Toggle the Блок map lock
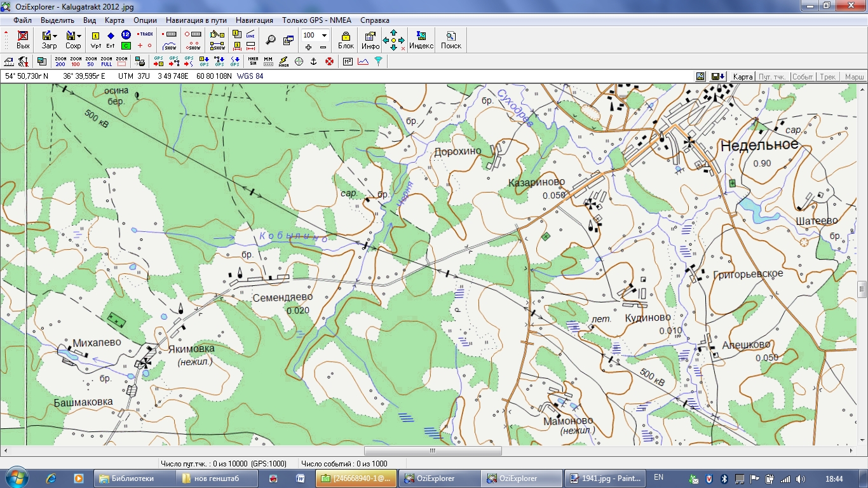Viewport: 868px width, 488px height. 346,39
